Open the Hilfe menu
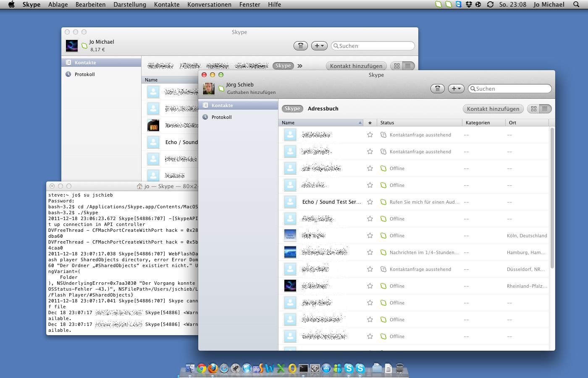 pyautogui.click(x=275, y=5)
